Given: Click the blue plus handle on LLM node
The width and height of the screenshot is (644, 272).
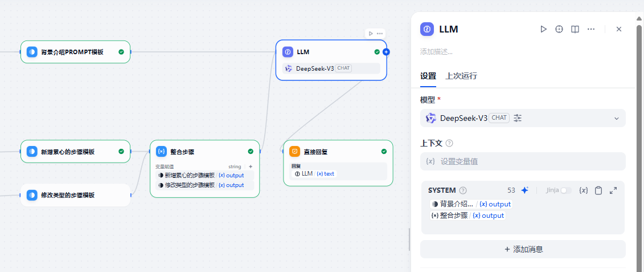Looking at the screenshot, I should 386,52.
